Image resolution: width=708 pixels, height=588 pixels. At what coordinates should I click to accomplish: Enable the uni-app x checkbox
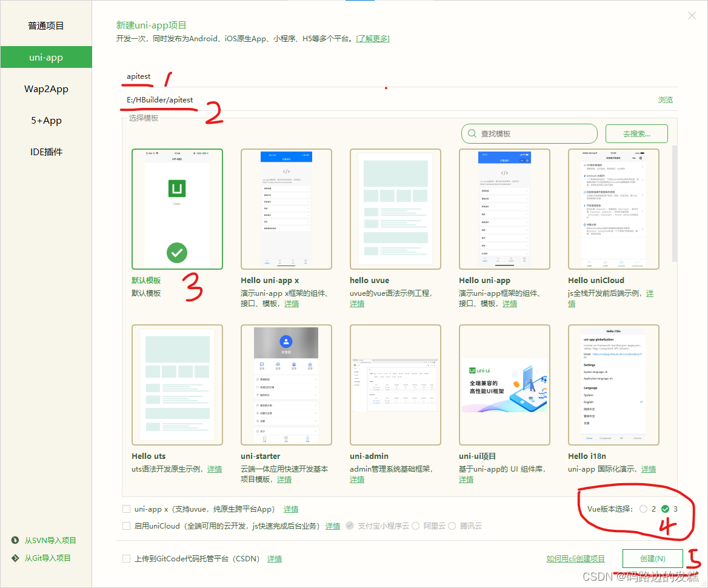click(127, 509)
